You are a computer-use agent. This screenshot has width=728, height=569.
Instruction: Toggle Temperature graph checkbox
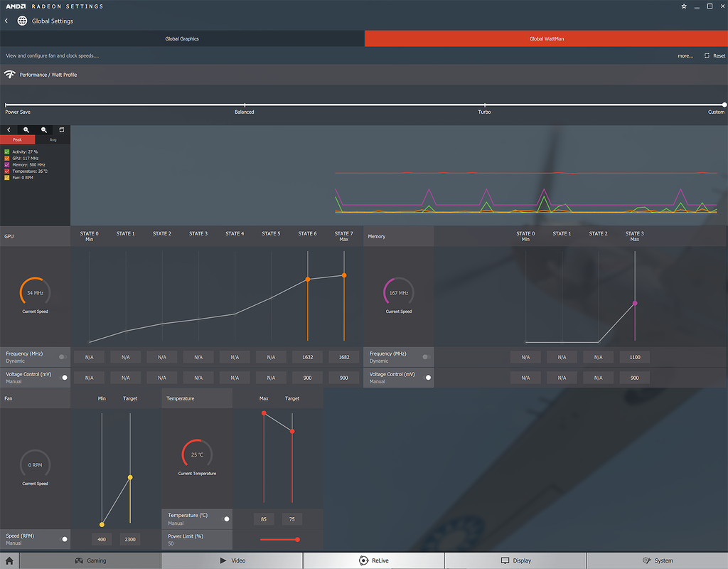(x=7, y=171)
